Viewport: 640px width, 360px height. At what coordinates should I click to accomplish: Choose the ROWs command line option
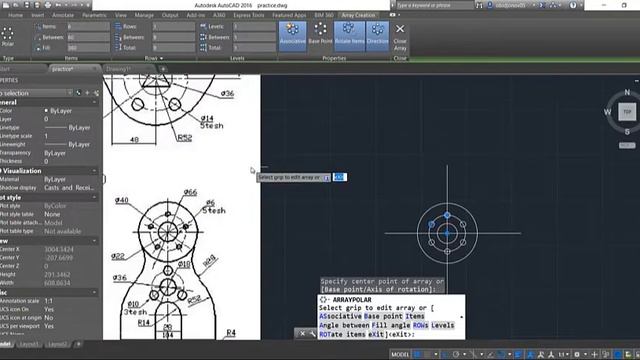pyautogui.click(x=420, y=325)
